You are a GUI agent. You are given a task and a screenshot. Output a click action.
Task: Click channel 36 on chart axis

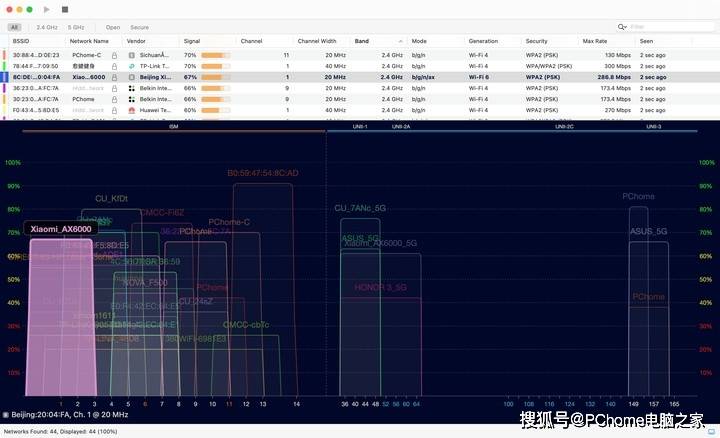tap(345, 404)
